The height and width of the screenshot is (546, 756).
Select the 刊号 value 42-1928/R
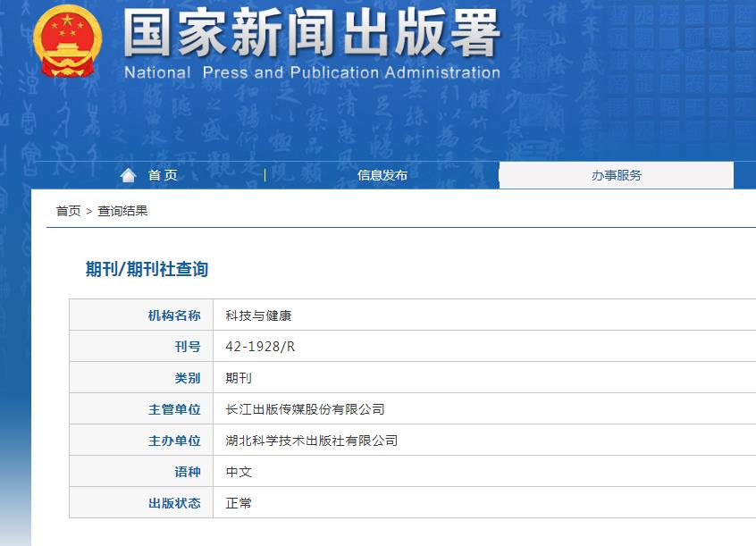tap(258, 347)
